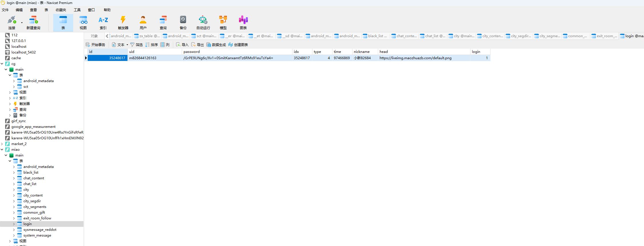Screen dimensions: 644x246
Task: Expand the market_2 connection node
Action: 2,144
